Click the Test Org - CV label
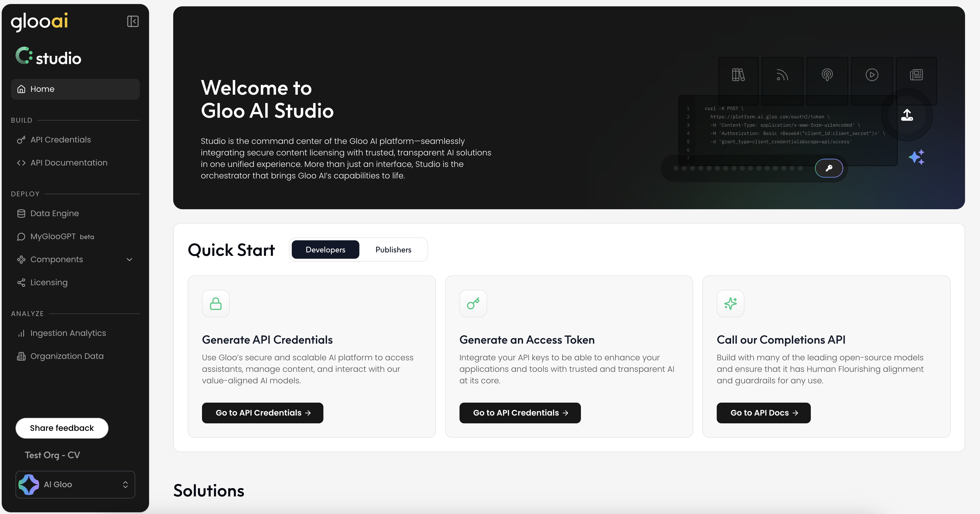Image resolution: width=980 pixels, height=514 pixels. tap(52, 455)
